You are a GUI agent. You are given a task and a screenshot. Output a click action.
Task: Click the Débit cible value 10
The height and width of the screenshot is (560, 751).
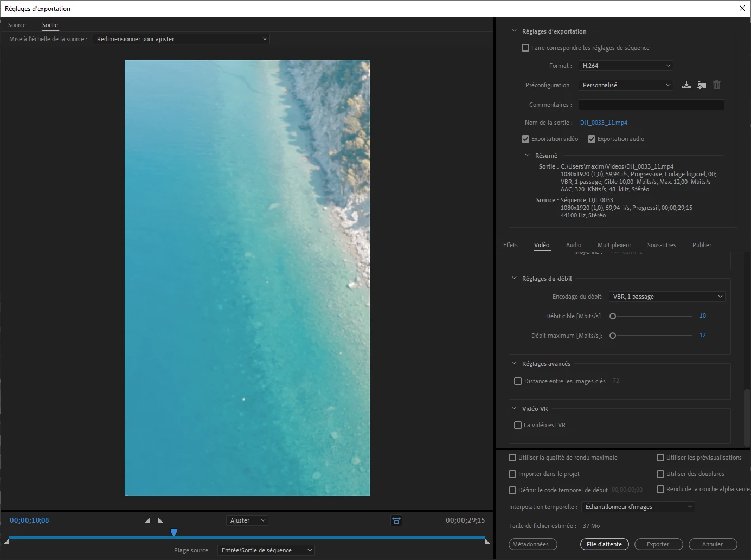point(703,316)
